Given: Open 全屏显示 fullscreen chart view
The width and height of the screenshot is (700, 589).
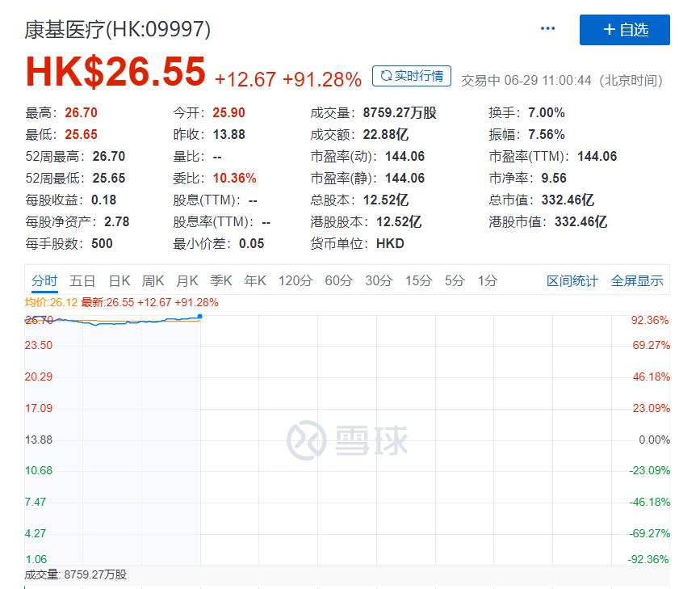Looking at the screenshot, I should 637,281.
